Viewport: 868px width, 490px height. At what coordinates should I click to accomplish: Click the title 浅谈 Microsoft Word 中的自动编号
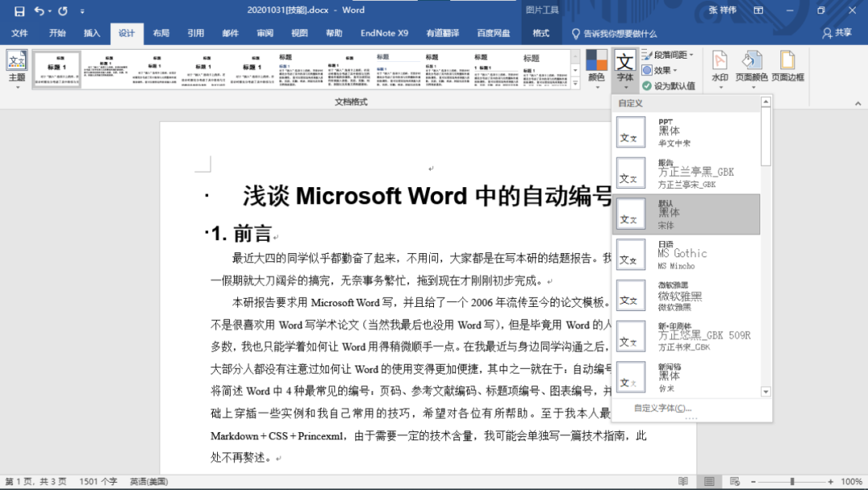pos(428,196)
